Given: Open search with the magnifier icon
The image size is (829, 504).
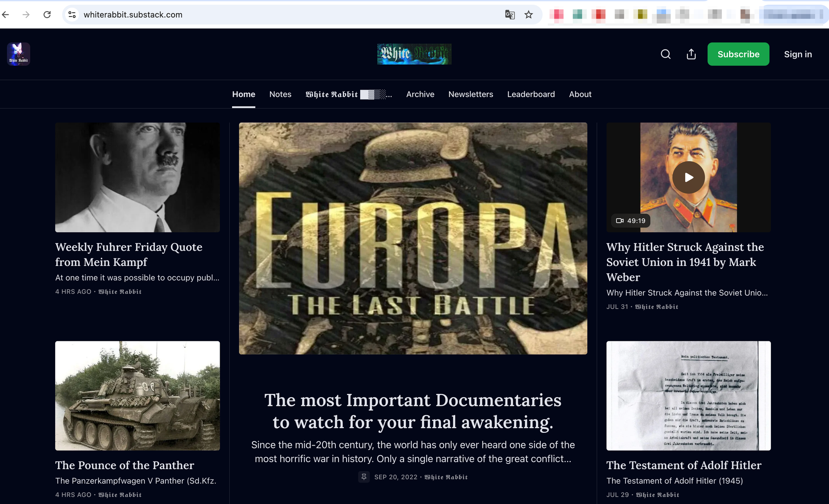Looking at the screenshot, I should (x=666, y=54).
